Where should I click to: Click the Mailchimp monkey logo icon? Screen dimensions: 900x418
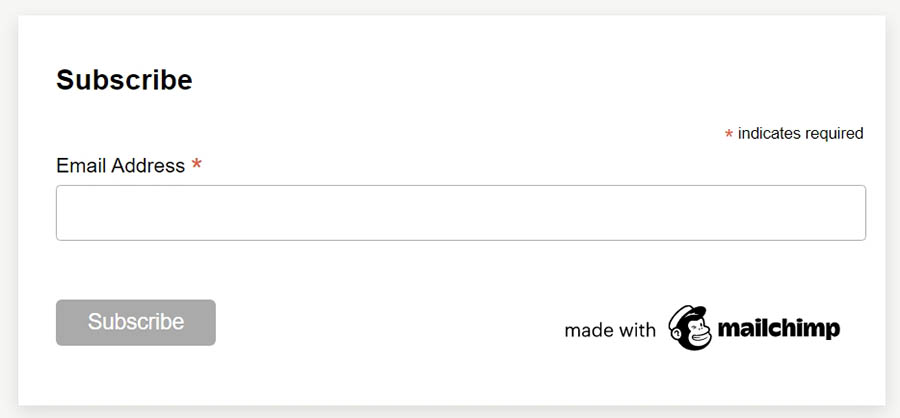(x=690, y=328)
